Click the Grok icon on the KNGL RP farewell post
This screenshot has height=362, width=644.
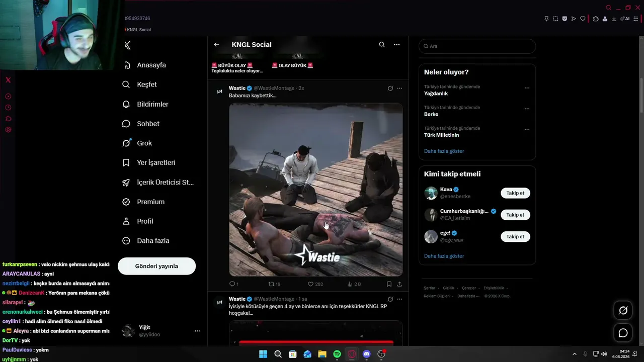[x=390, y=299]
